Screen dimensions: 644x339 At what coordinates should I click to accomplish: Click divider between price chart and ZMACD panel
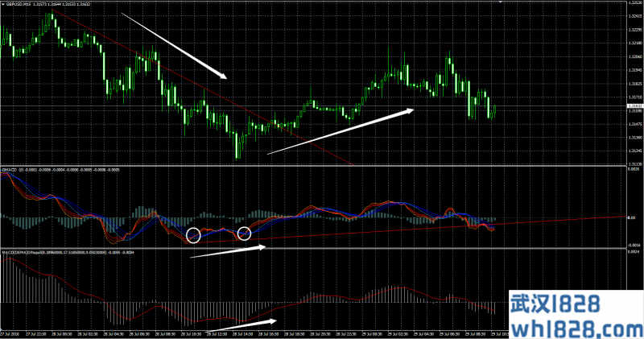pyautogui.click(x=322, y=166)
